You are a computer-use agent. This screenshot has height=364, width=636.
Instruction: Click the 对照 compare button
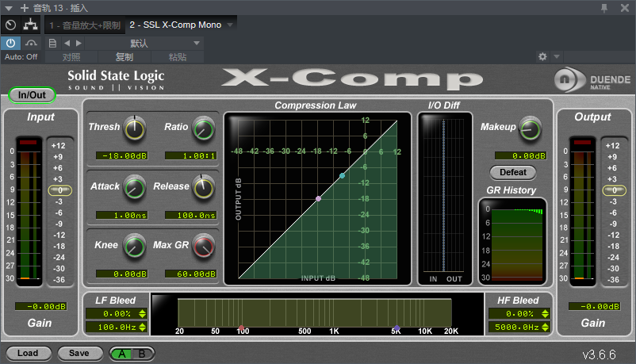coord(71,57)
